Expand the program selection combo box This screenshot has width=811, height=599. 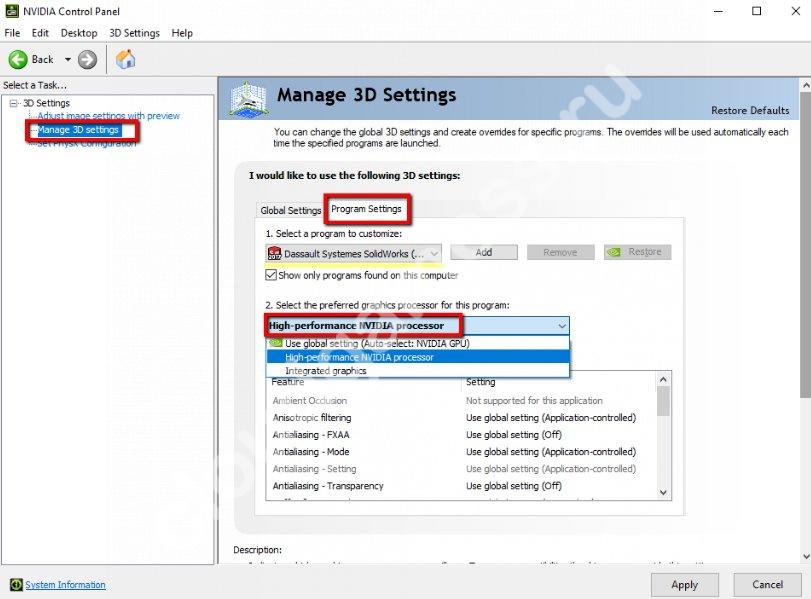434,253
